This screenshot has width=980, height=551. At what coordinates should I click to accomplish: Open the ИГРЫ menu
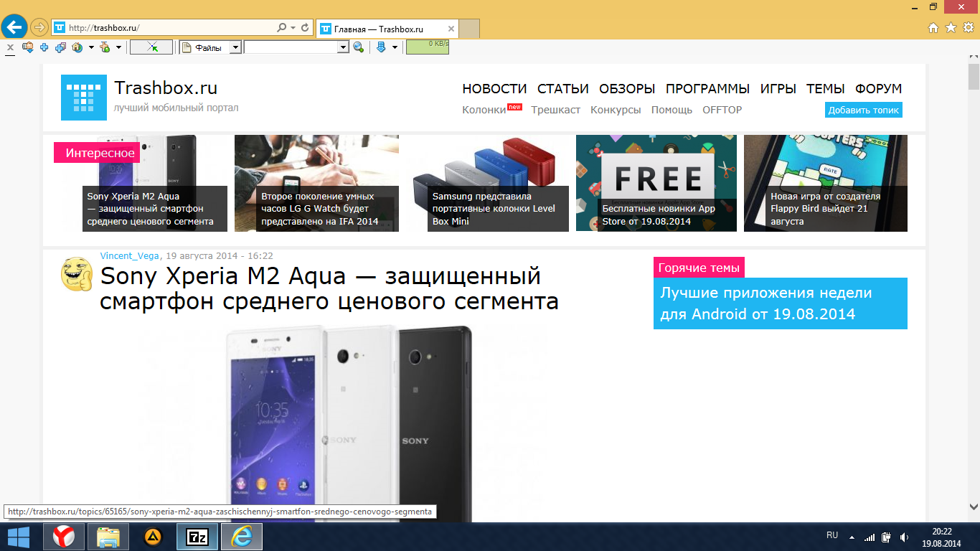[778, 89]
